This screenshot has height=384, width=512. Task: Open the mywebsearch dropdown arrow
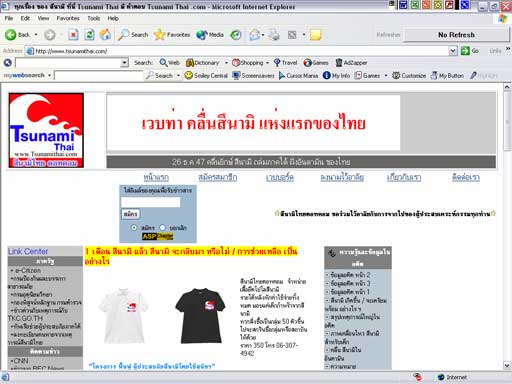49,76
